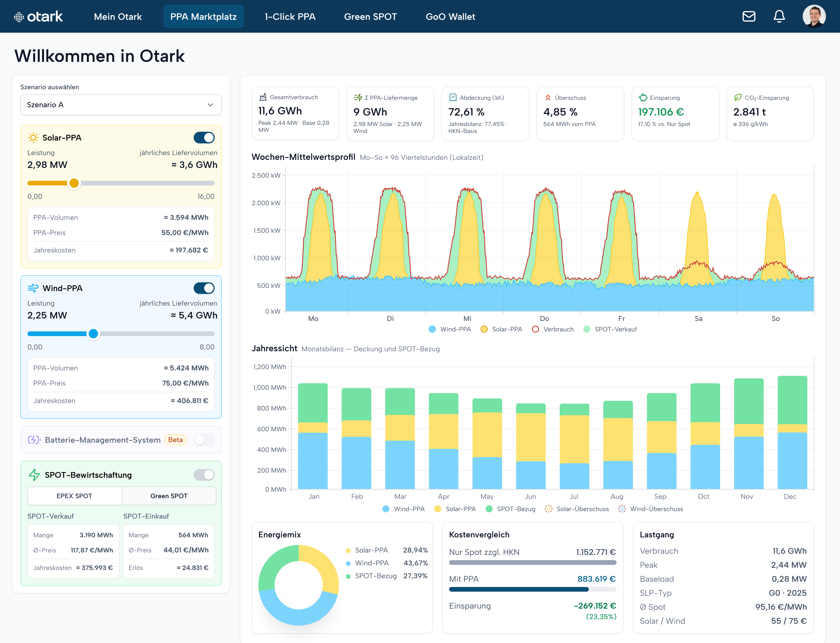Click the SLP-Typ value G0 · 2025
The height and width of the screenshot is (643, 840).
[787, 593]
